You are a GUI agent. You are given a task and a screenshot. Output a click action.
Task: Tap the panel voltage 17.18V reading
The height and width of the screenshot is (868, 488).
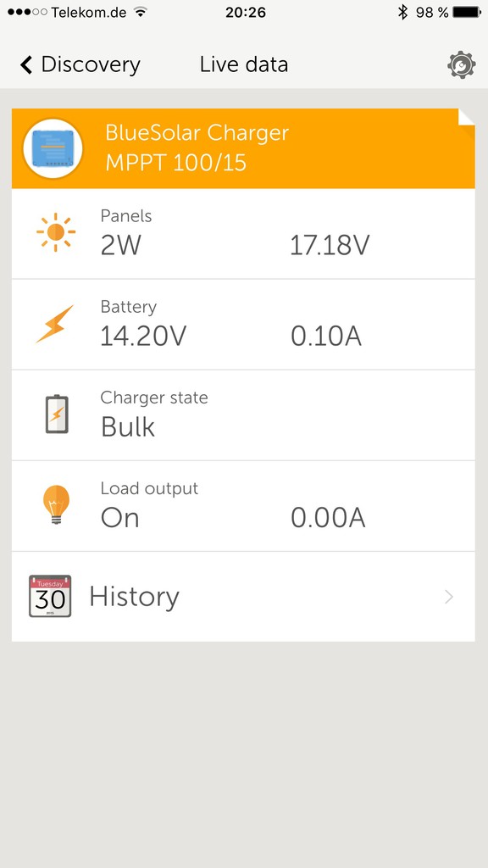(330, 245)
